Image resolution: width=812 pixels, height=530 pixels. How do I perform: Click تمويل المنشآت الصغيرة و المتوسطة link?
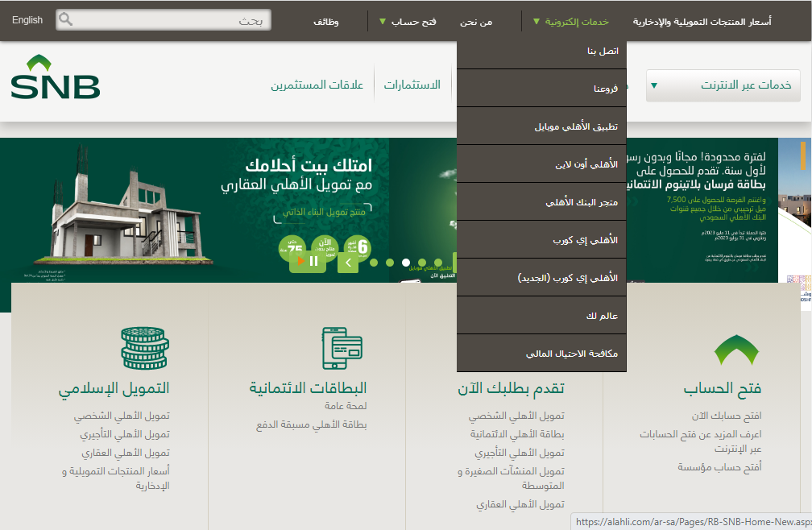tap(511, 478)
